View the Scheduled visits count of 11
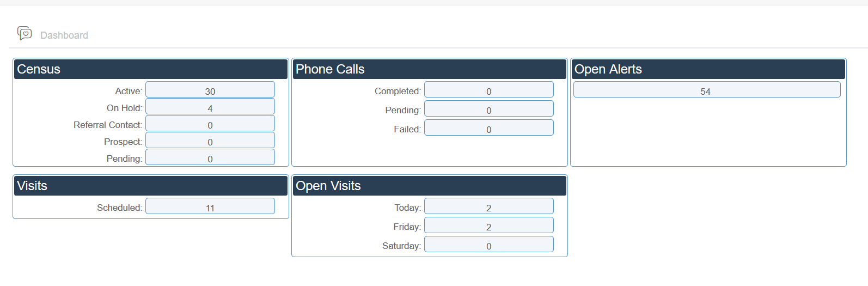The width and height of the screenshot is (868, 286). 210,206
